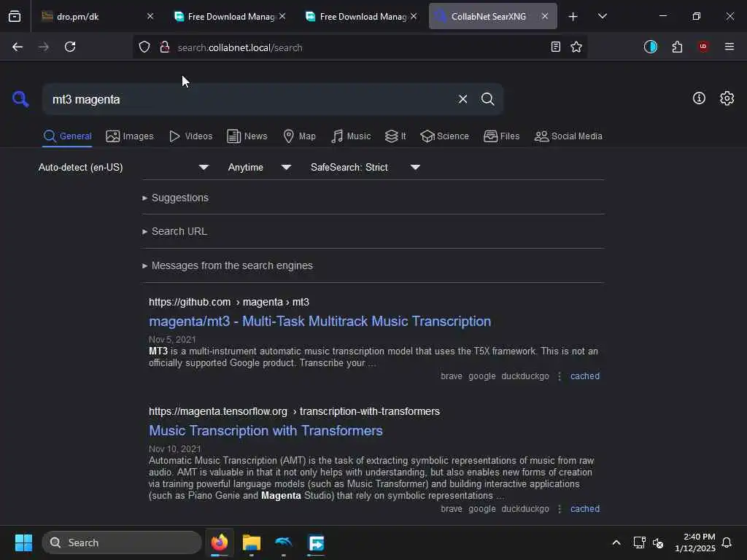
Task: Open magenta/mt3 Multi-Task Multitrack Music Transcription link
Action: [320, 322]
